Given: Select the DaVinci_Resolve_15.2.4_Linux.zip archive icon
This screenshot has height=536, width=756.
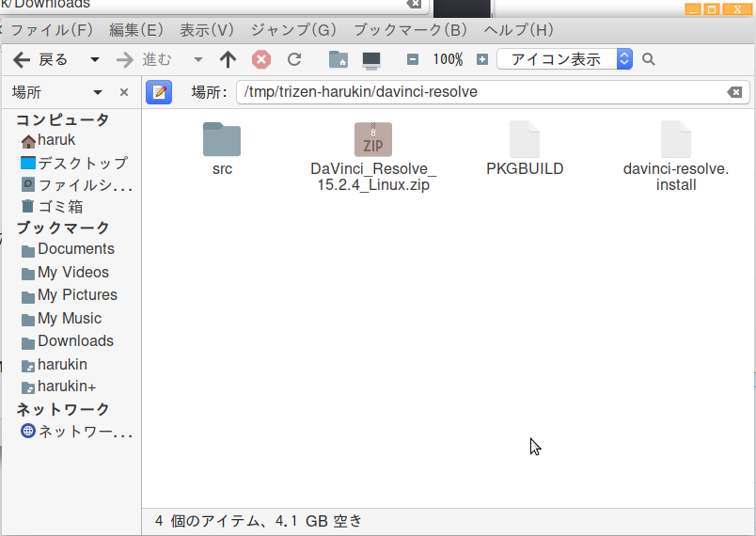Looking at the screenshot, I should [373, 139].
